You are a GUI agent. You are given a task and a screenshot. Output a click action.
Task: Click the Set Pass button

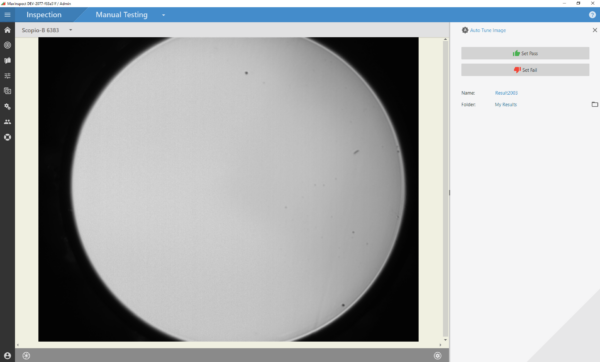(x=525, y=53)
